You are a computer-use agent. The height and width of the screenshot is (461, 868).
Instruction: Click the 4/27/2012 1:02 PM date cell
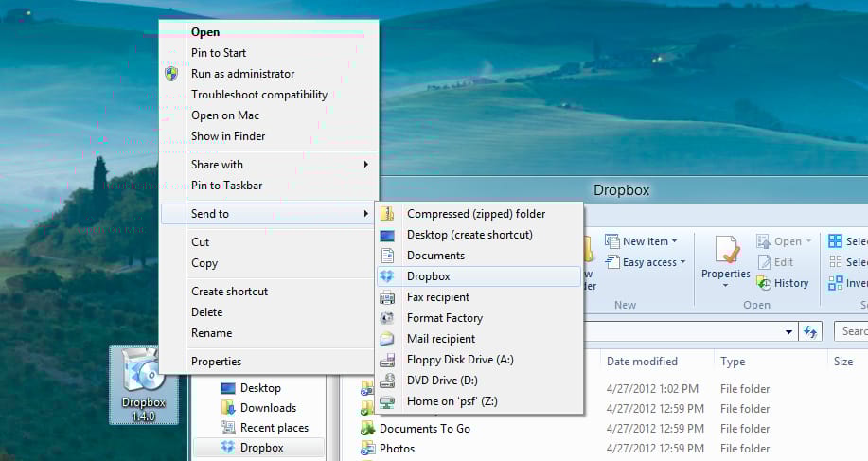coord(652,388)
